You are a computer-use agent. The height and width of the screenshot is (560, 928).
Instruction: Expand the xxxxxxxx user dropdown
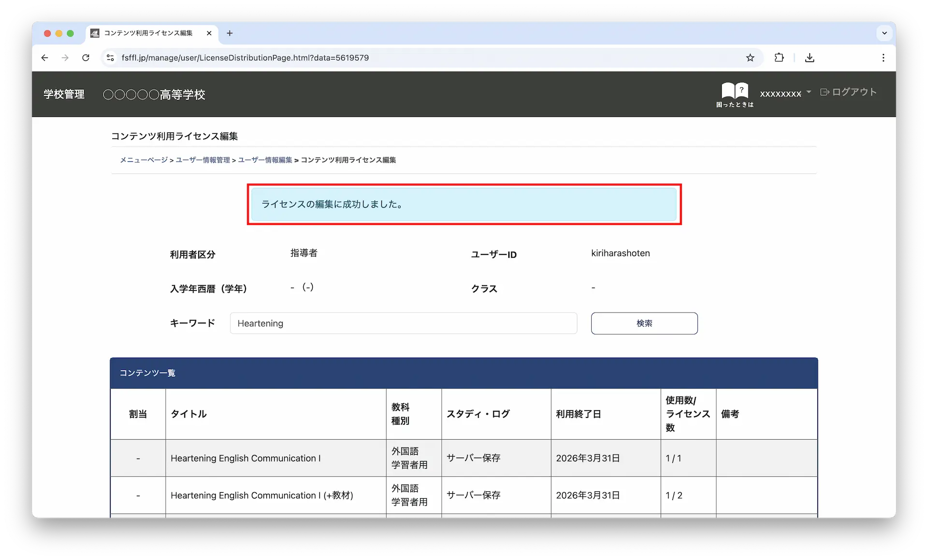(785, 93)
